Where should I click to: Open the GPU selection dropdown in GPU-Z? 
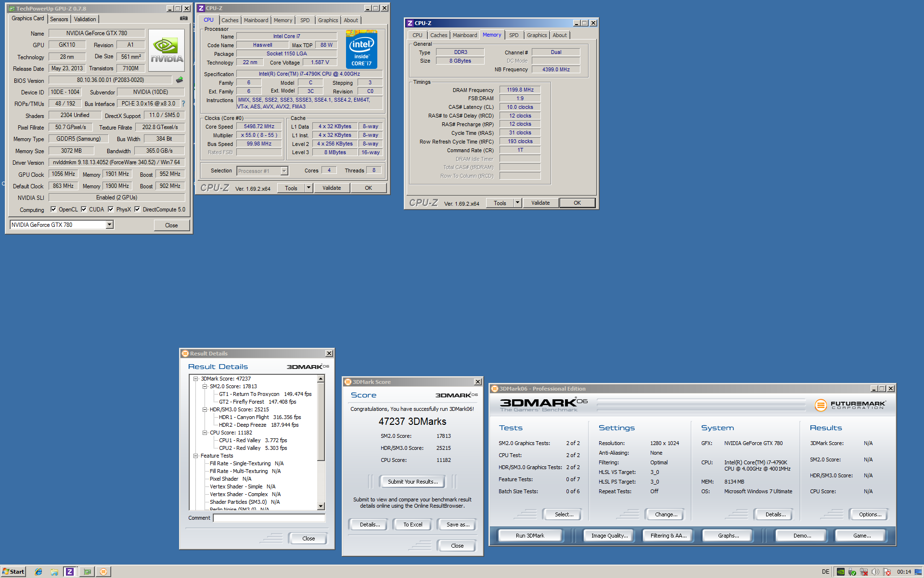click(109, 225)
